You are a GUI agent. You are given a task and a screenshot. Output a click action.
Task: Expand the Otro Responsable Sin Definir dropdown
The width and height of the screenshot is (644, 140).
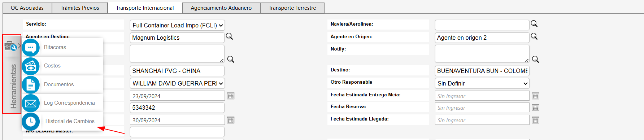tap(482, 83)
